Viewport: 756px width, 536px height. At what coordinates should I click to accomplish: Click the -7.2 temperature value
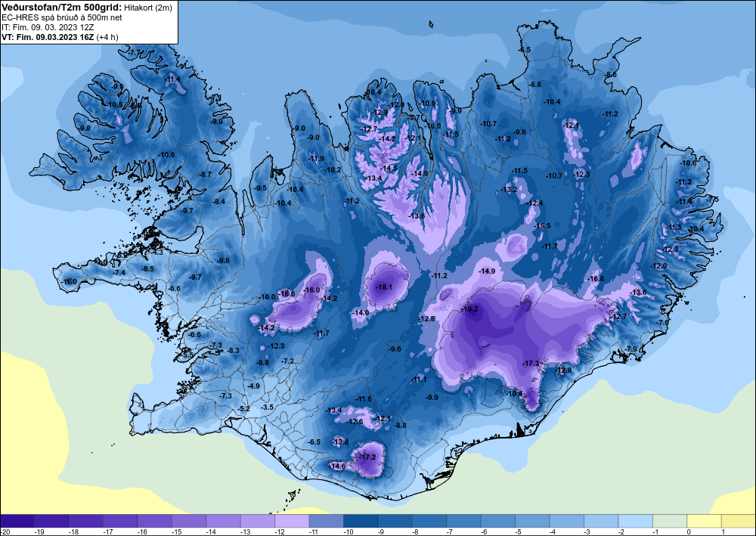point(287,361)
